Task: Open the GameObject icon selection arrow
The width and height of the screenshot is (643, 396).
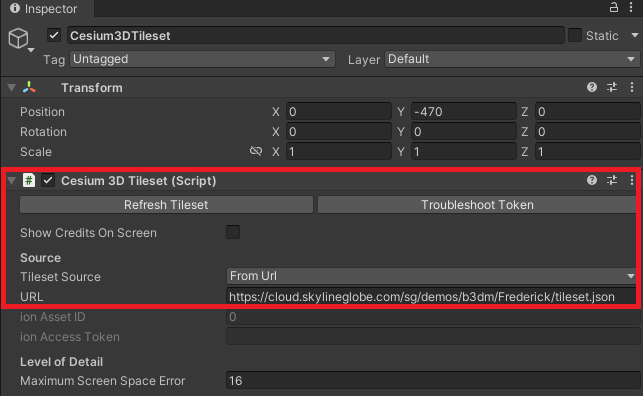Action: (31, 50)
